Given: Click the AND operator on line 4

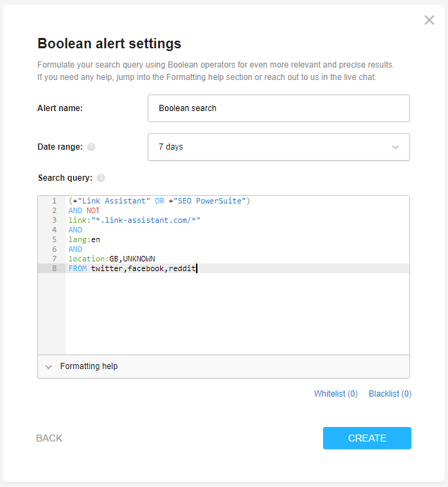Looking at the screenshot, I should [75, 230].
